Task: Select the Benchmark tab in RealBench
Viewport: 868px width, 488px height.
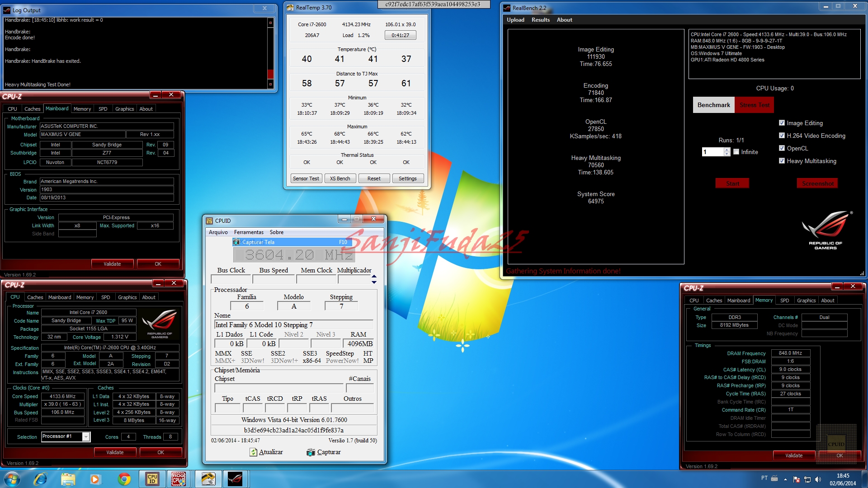Action: [713, 105]
